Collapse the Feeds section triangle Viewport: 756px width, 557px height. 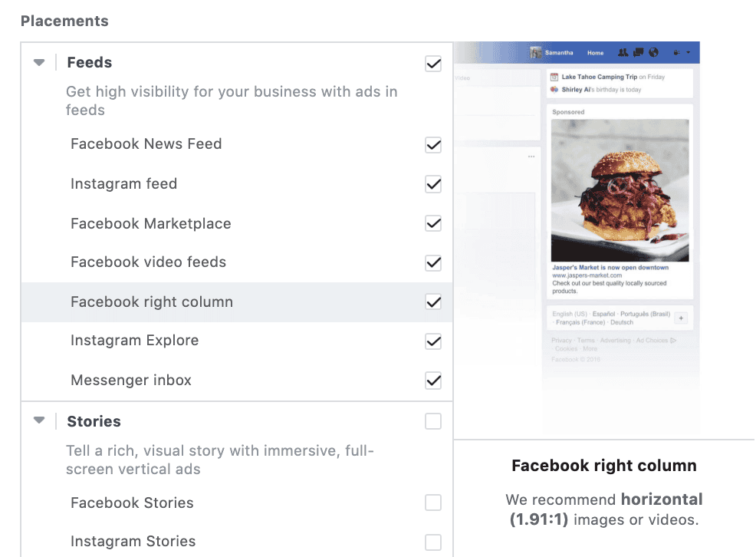click(x=39, y=63)
